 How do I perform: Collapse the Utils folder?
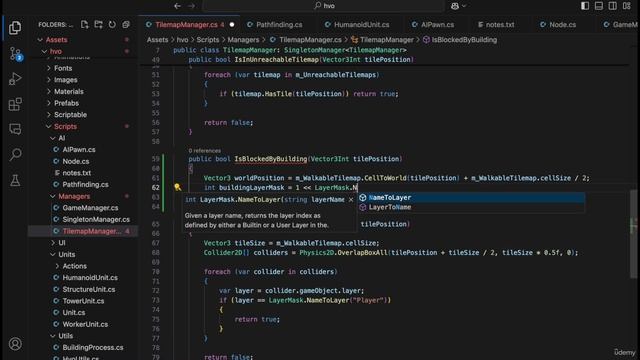(53, 336)
